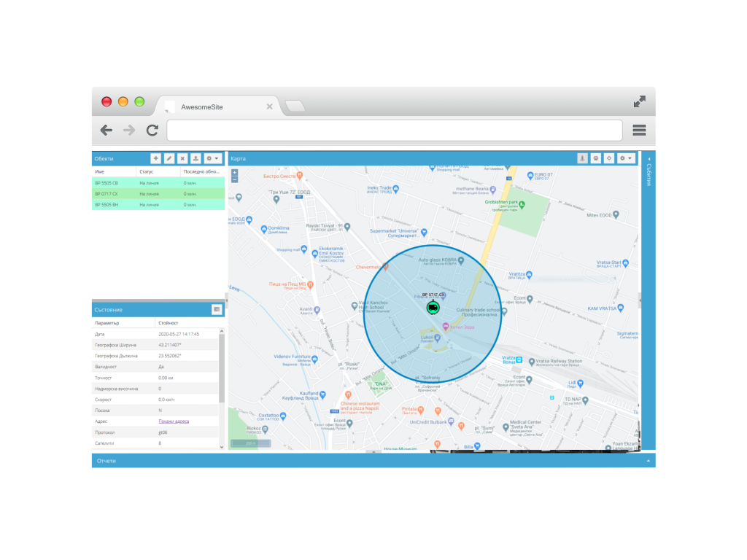Screen dimensions: 747x560
Task: Click the browser address bar
Action: 395,131
